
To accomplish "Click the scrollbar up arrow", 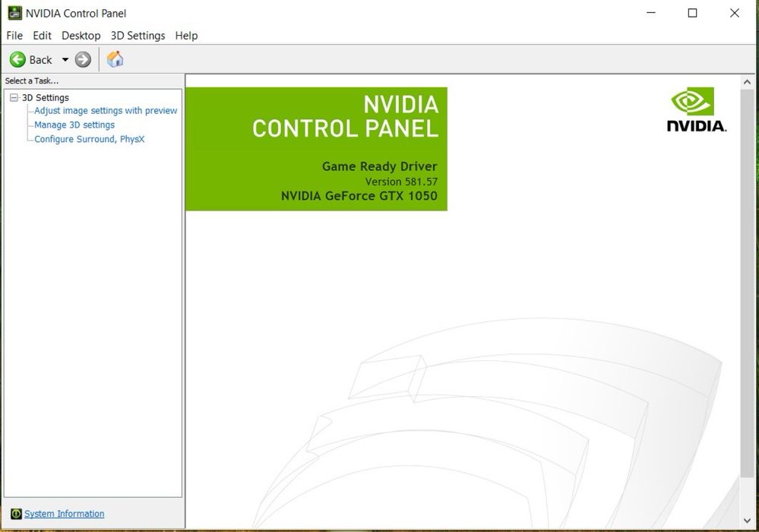I will (747, 82).
